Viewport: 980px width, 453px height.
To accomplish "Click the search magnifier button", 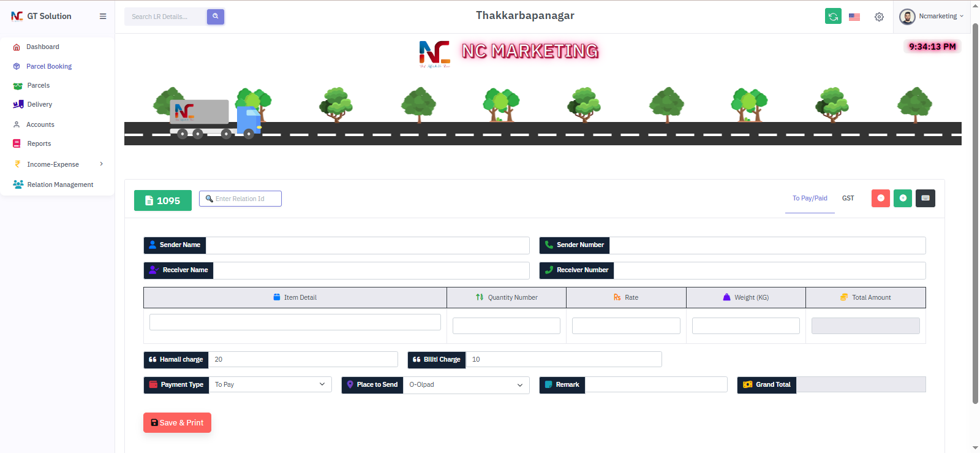I will pos(216,17).
